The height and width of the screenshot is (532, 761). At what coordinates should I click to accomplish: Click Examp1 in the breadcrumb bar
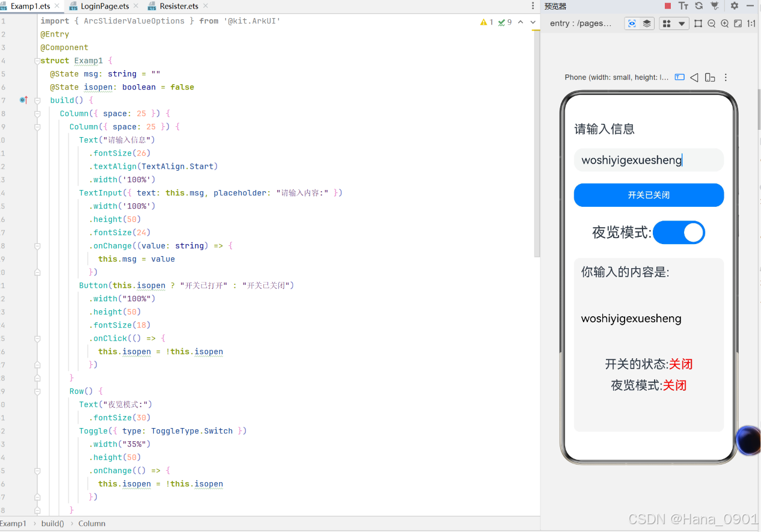coord(13,524)
